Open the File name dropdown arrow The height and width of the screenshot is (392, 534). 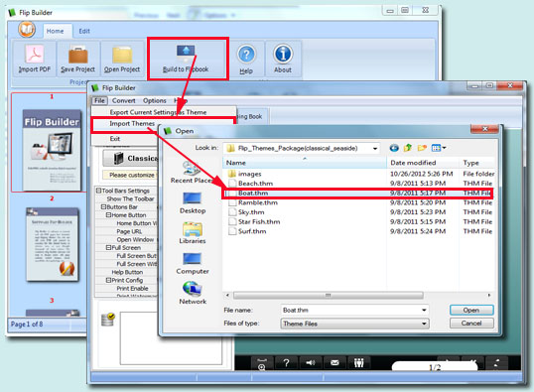click(x=424, y=311)
